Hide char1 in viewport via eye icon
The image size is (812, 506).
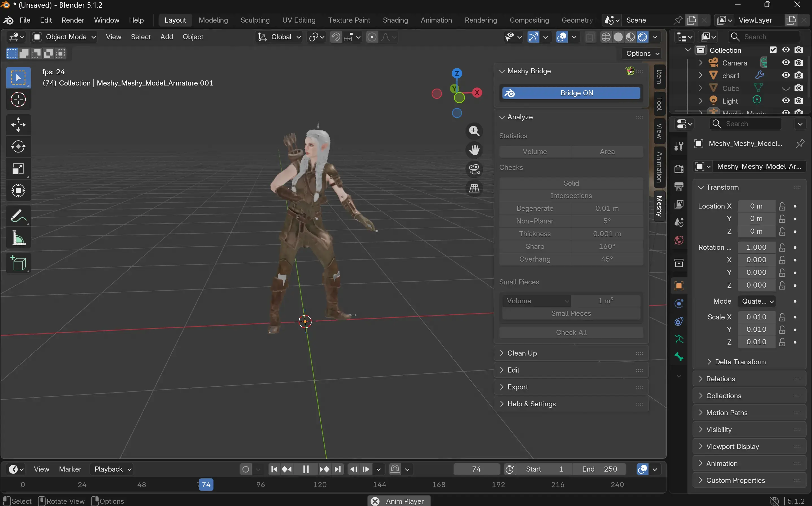click(786, 75)
